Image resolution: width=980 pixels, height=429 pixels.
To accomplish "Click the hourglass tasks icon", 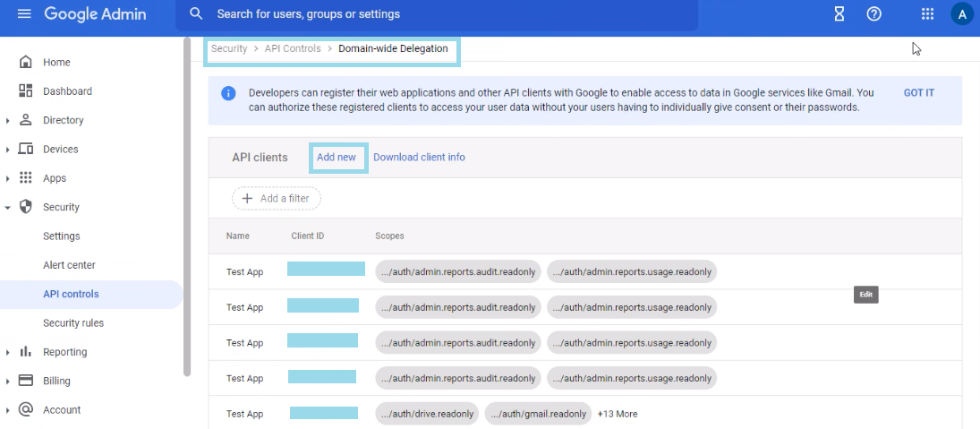I will [839, 14].
